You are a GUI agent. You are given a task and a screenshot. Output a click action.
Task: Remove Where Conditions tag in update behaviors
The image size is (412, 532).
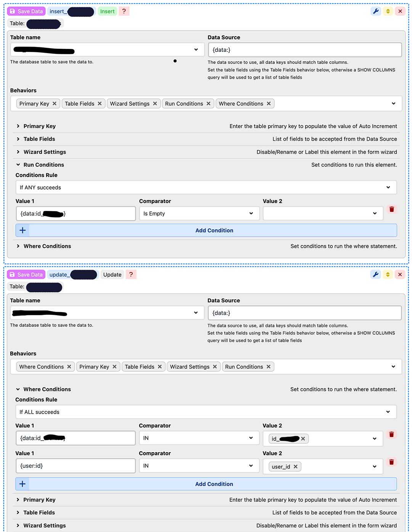[x=69, y=367]
